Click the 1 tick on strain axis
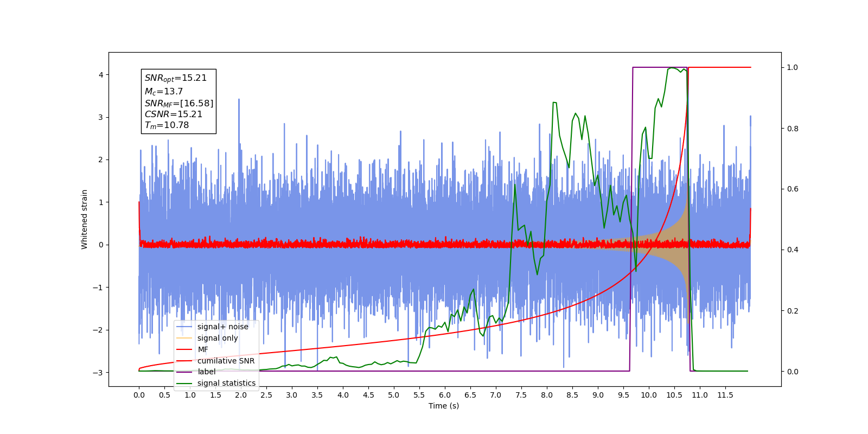Viewport: 868px width, 434px height. [x=101, y=202]
